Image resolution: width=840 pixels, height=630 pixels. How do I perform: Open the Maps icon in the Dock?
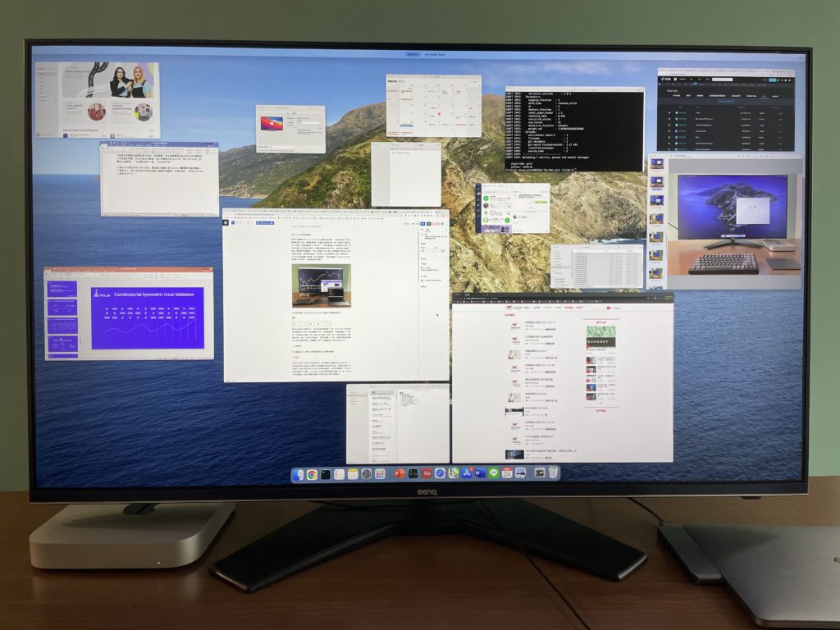(x=453, y=473)
